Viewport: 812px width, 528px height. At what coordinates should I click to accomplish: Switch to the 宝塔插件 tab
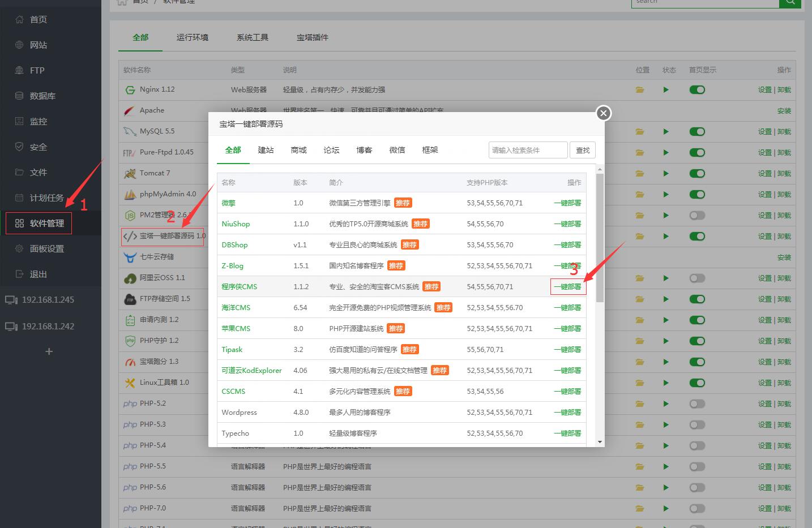[313, 37]
